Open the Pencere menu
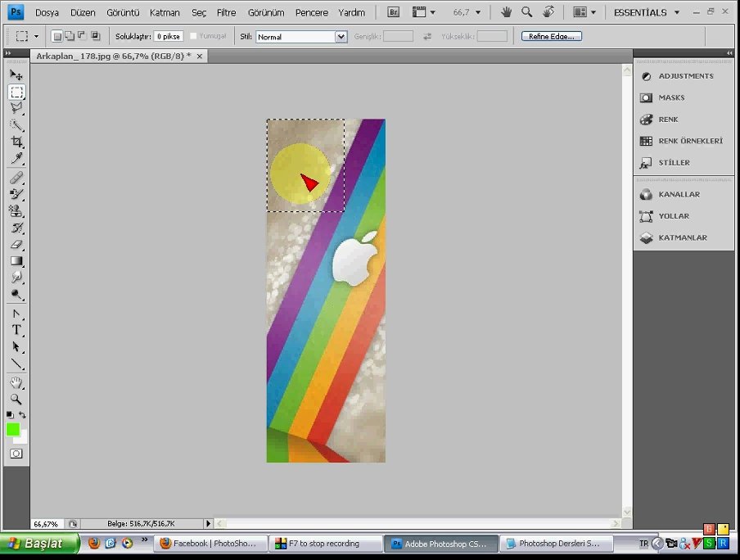This screenshot has width=740, height=560. [312, 13]
